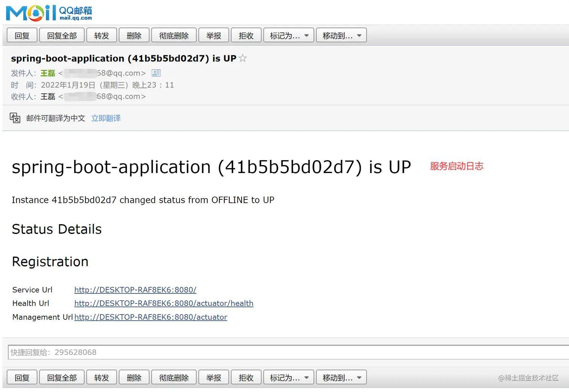Open the Management Url actuator link
The image size is (569, 392).
[151, 317]
